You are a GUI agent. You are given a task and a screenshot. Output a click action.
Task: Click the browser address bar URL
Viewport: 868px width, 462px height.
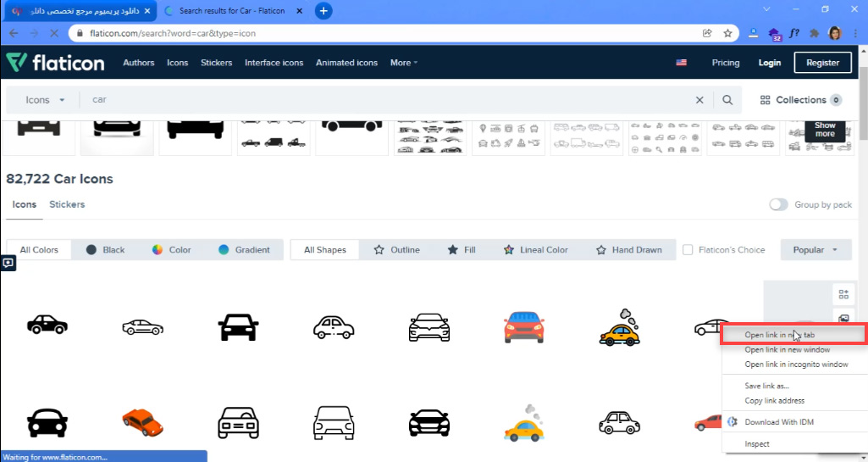pyautogui.click(x=172, y=33)
